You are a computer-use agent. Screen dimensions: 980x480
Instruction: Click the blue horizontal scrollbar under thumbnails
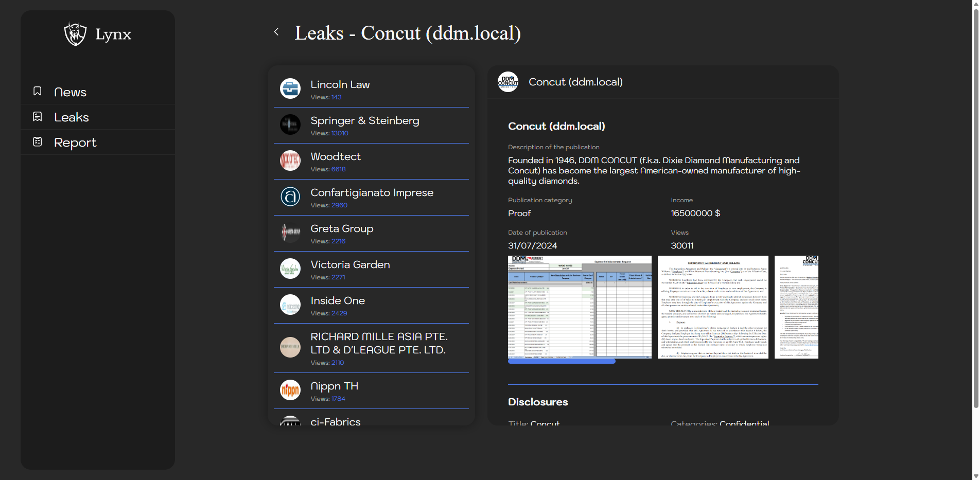click(562, 362)
